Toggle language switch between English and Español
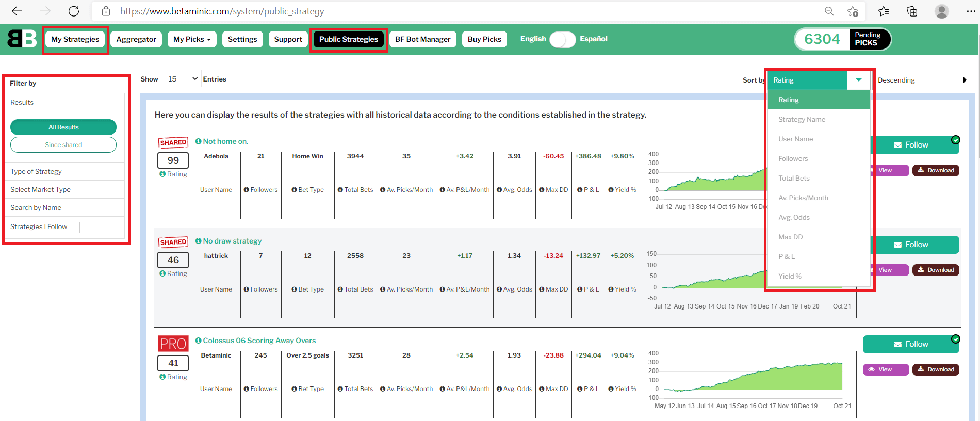 coord(562,39)
